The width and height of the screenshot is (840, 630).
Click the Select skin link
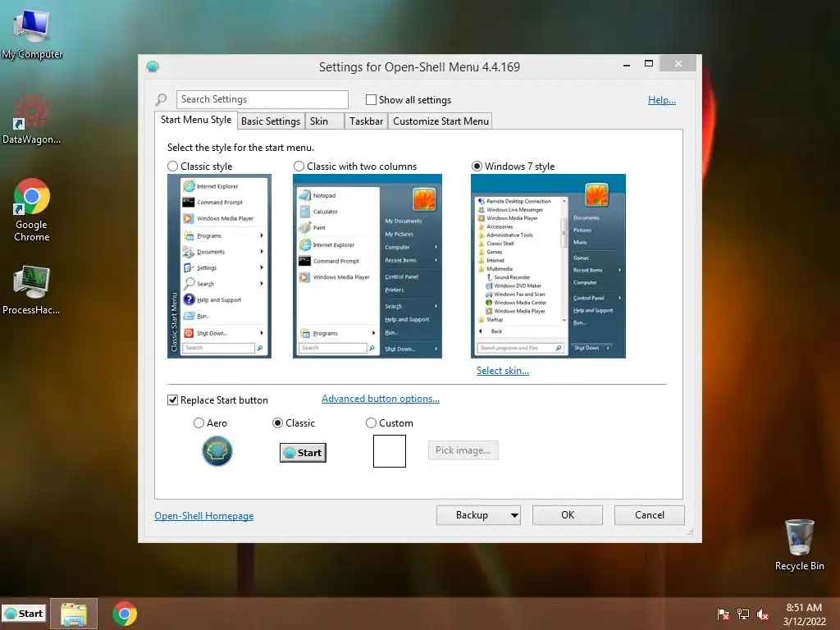[x=503, y=371]
